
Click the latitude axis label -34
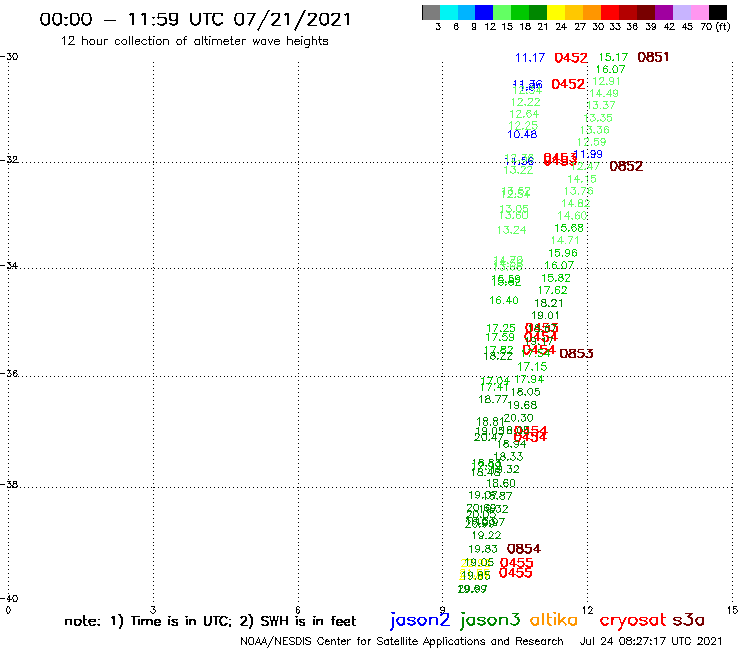[9, 265]
